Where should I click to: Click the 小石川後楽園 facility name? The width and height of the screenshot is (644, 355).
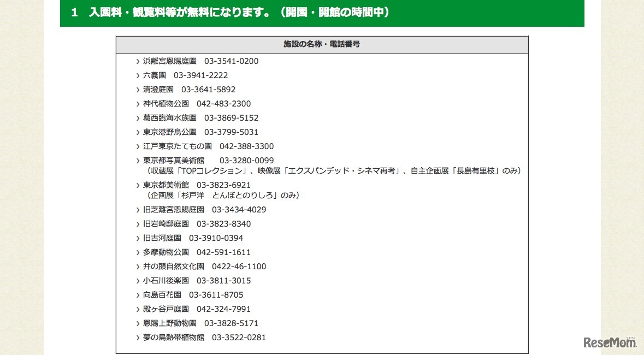click(x=166, y=280)
